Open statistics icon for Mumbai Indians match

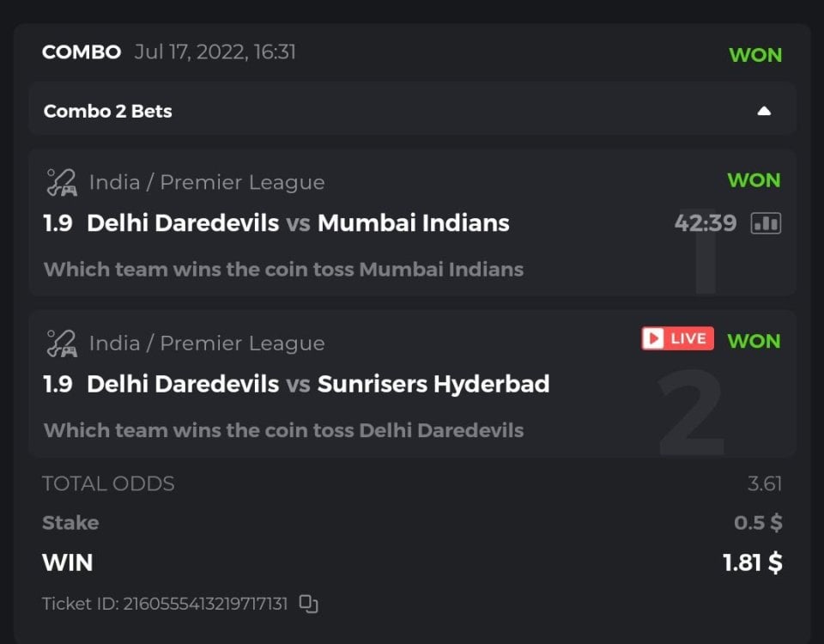click(x=766, y=223)
